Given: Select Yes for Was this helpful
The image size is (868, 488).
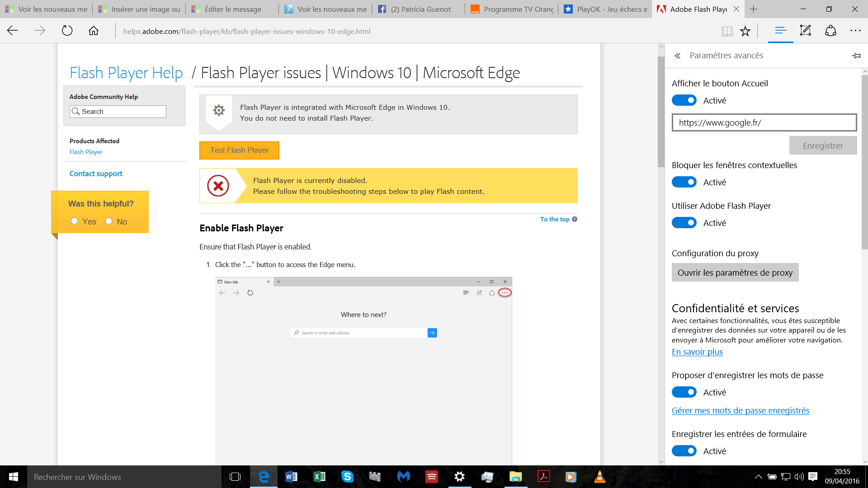Looking at the screenshot, I should point(75,221).
